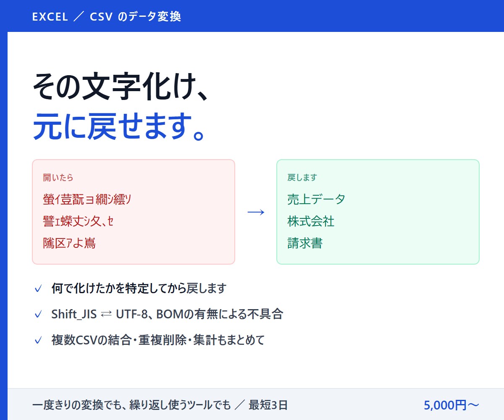Click the footer text "一度きりの変換でも、繰り返し使うツールでも"
This screenshot has height=420, width=504.
(x=132, y=405)
